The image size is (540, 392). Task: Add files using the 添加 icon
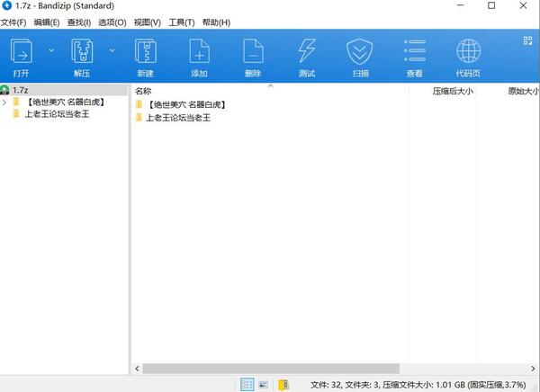200,51
